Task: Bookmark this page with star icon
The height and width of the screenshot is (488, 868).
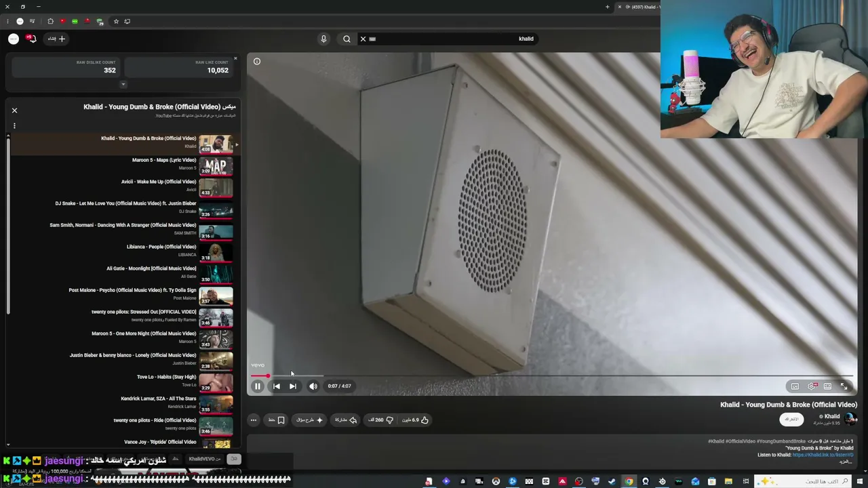Action: [116, 22]
